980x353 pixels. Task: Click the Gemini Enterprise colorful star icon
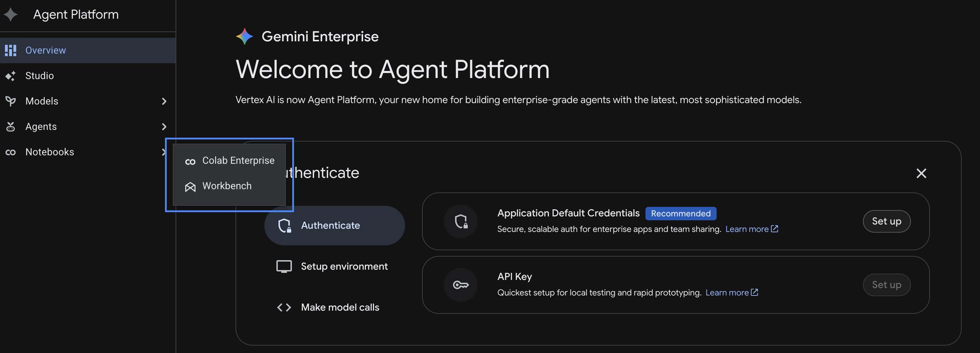tap(245, 36)
